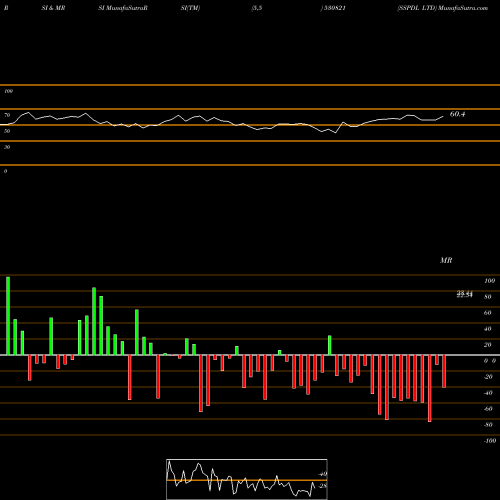This screenshot has height=500, width=500.
Task: Click the overlapping 22.34 value in MR panel
Action: click(465, 294)
